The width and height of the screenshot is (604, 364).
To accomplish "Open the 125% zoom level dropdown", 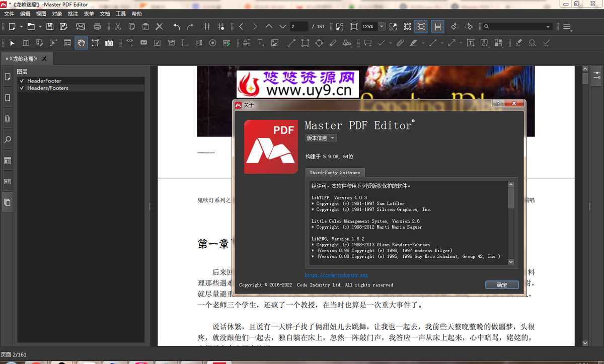I will [382, 27].
